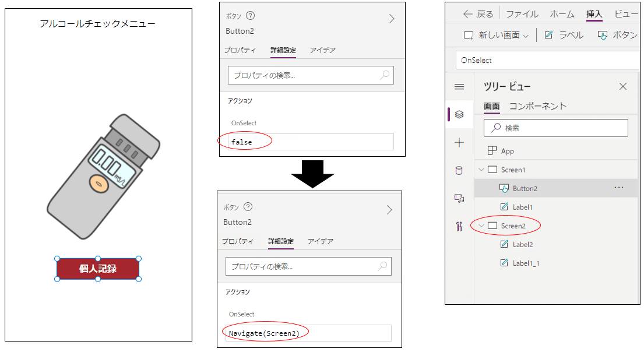Select Label2 in the tree view
This screenshot has height=352, width=644.
(522, 244)
